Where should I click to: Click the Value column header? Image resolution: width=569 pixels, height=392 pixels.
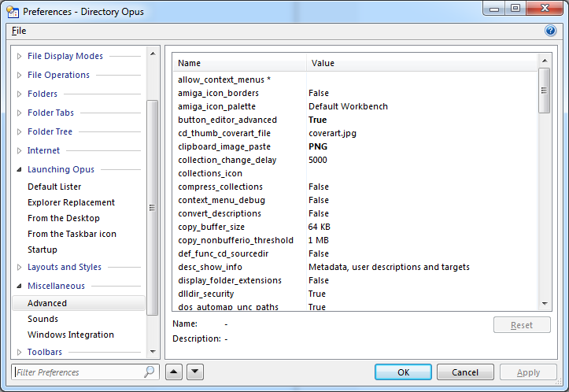pos(422,63)
